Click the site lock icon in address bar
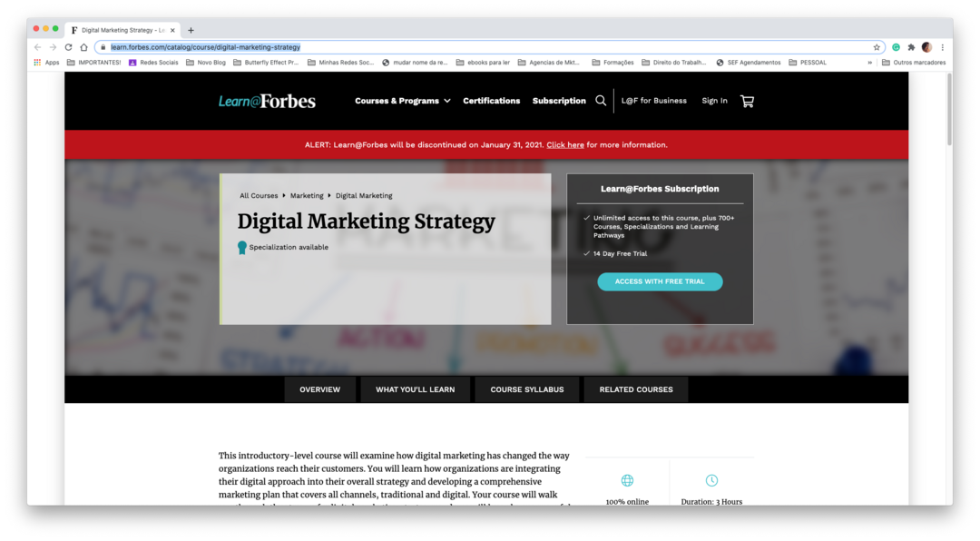The image size is (980, 541). pyautogui.click(x=103, y=47)
